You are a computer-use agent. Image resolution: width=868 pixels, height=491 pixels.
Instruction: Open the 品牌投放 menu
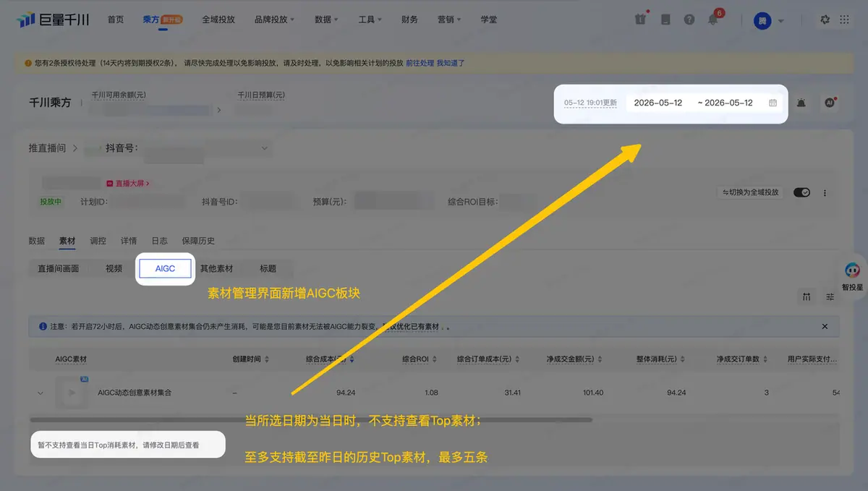tap(274, 20)
